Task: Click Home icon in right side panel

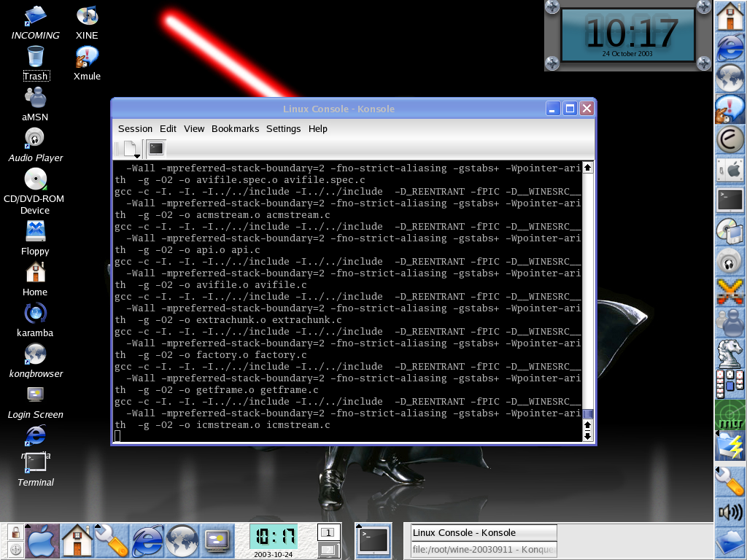Action: [x=730, y=16]
